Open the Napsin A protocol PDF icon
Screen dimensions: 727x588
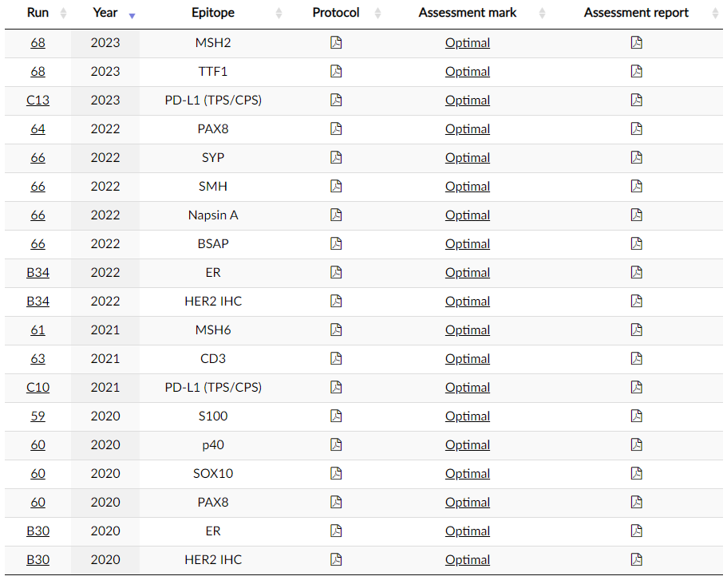point(336,215)
